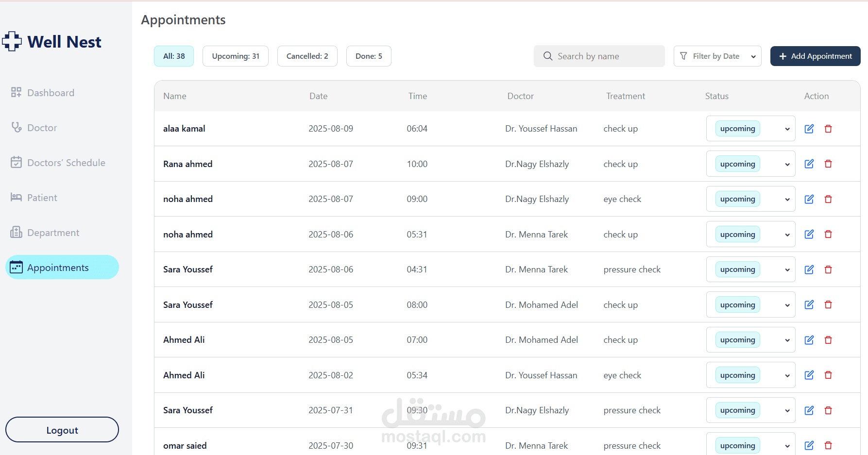Edit Sara Youssef's 2025-07-31 appointment
Screen dimensions: 868x455
click(x=809, y=410)
